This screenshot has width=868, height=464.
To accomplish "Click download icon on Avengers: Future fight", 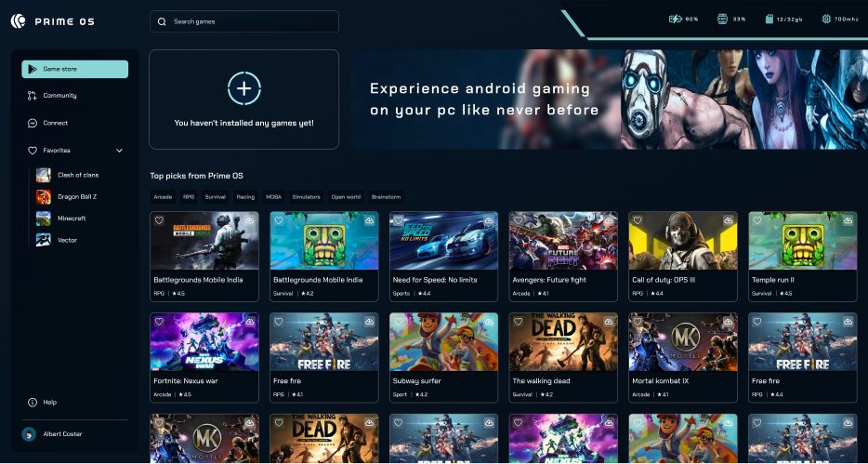I will [x=609, y=220].
